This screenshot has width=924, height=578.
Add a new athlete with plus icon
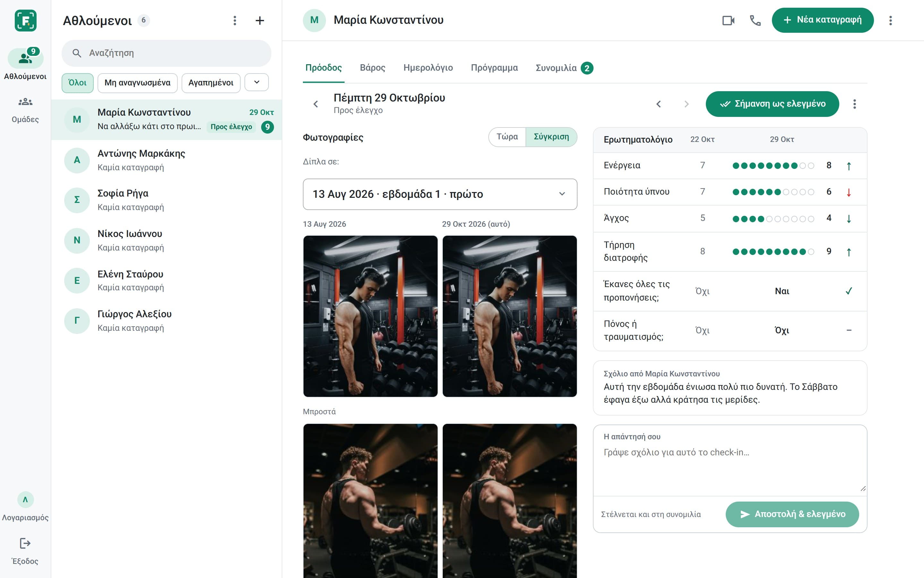tap(260, 21)
